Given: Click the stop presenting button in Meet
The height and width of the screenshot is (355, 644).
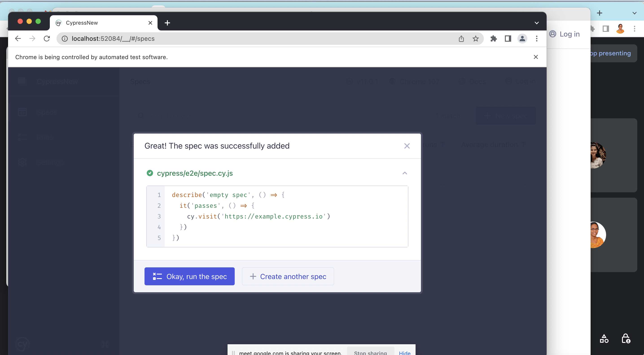Looking at the screenshot, I should point(614,53).
